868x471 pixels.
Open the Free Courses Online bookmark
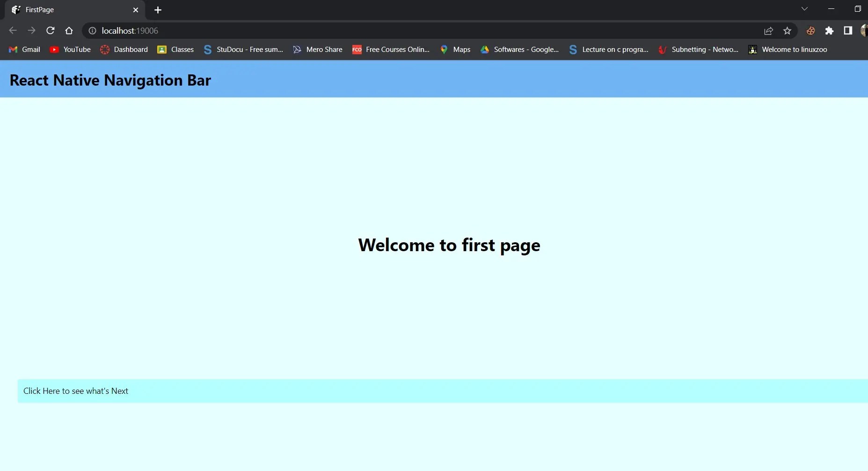coord(391,49)
